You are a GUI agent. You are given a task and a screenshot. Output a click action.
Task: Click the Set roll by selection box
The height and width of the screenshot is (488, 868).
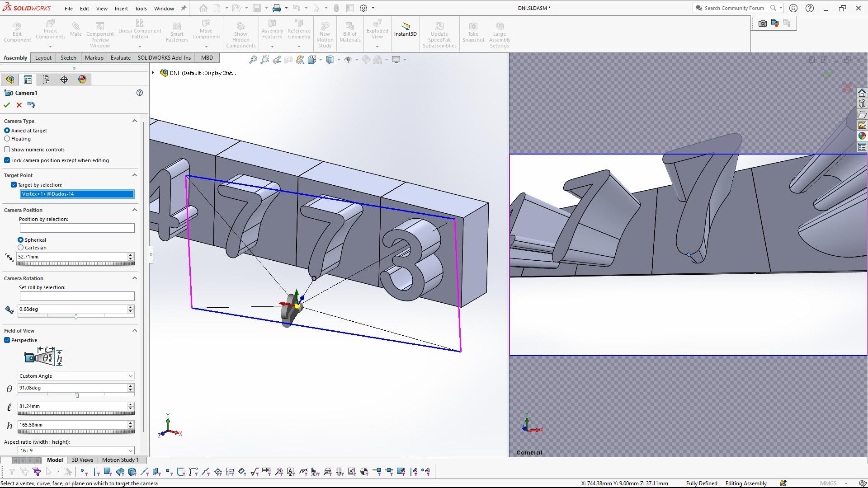pos(77,296)
